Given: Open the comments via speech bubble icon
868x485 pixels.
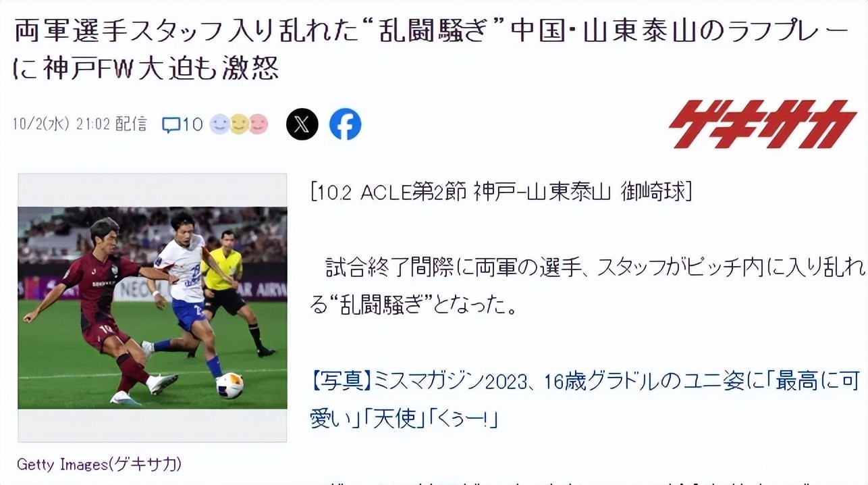Looking at the screenshot, I should [x=171, y=124].
